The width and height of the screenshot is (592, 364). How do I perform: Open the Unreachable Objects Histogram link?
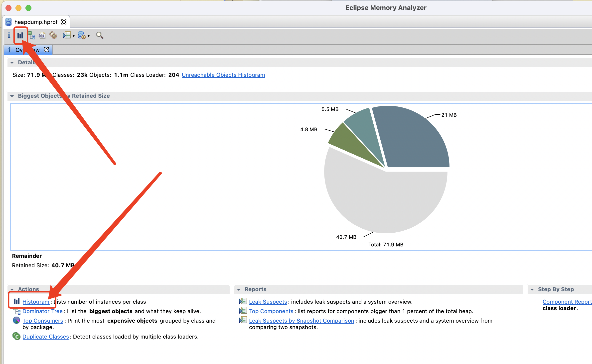223,75
